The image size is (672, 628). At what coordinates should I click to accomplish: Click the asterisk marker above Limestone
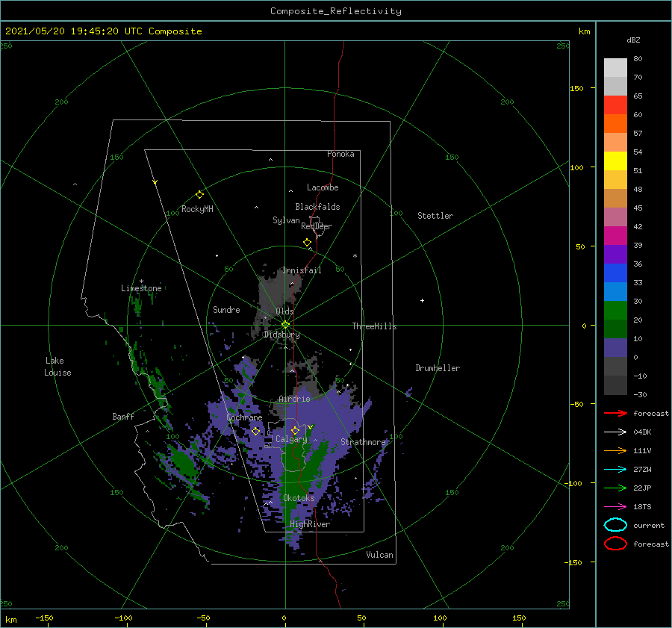point(141,282)
